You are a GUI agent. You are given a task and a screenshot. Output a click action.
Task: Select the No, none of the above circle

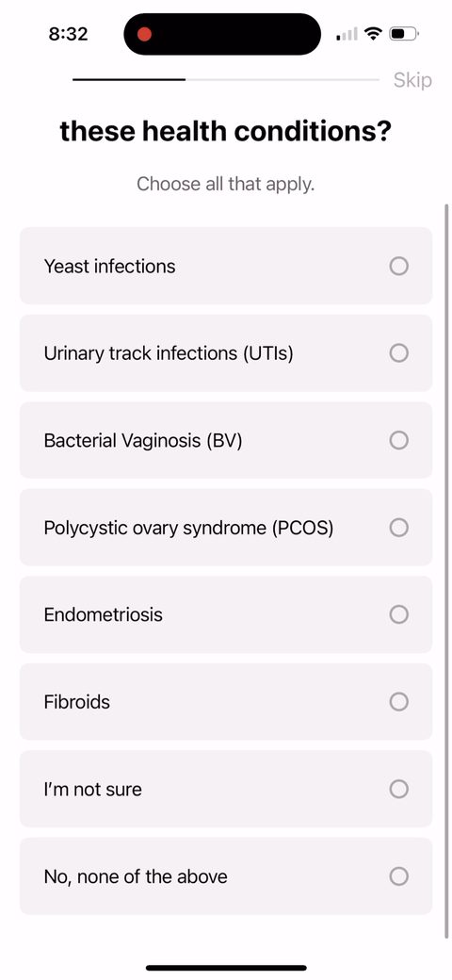[x=399, y=876]
